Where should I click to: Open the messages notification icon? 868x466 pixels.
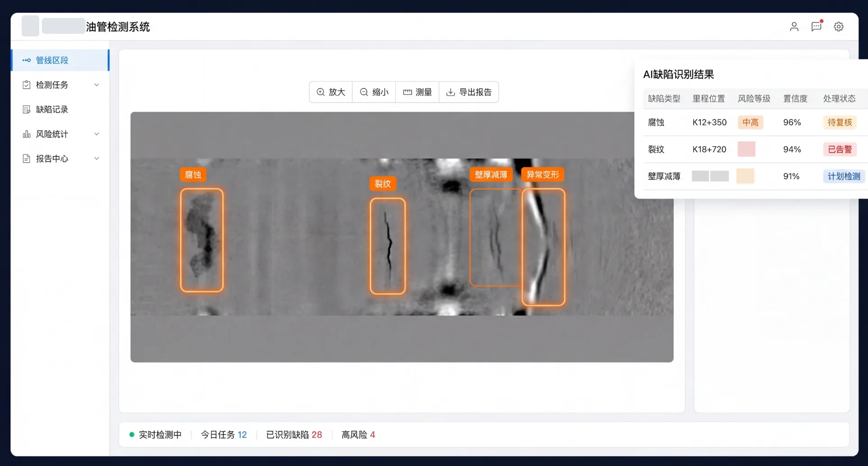pos(816,27)
